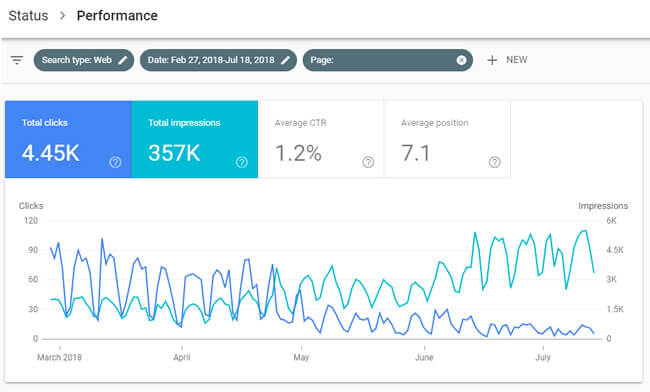Enable the Average position metric card

point(448,139)
